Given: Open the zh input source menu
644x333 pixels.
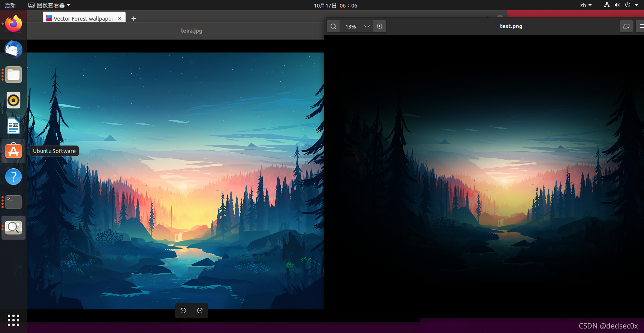Looking at the screenshot, I should coord(586,5).
